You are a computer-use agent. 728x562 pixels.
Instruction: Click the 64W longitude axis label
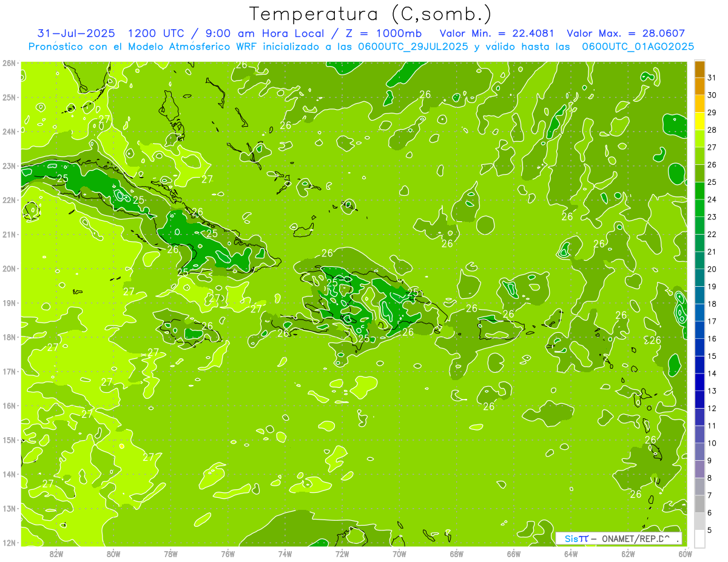click(570, 553)
